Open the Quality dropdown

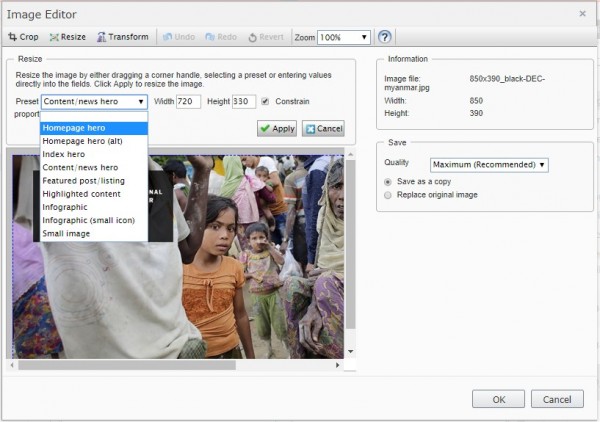489,165
